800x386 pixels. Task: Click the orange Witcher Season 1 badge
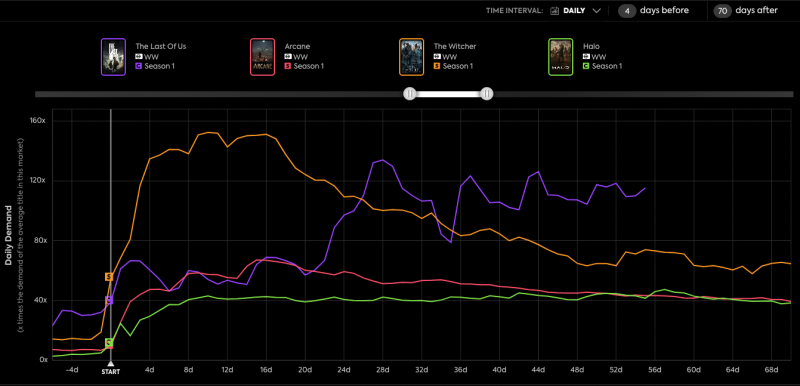click(x=437, y=66)
